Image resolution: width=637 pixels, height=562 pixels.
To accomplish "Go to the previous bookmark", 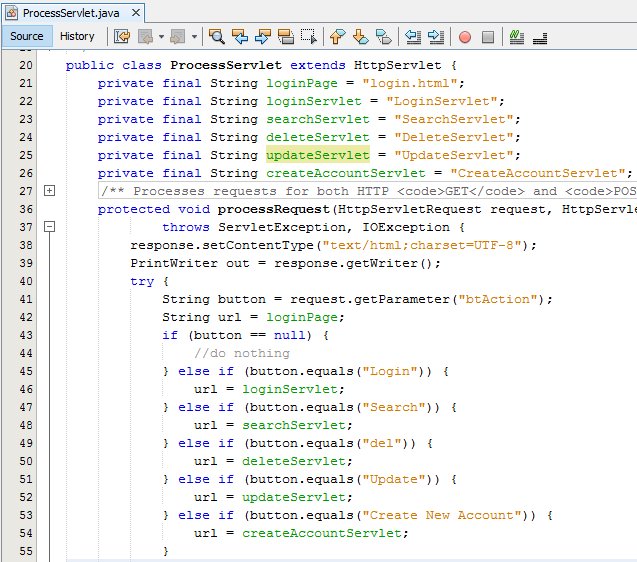I will click(338, 37).
